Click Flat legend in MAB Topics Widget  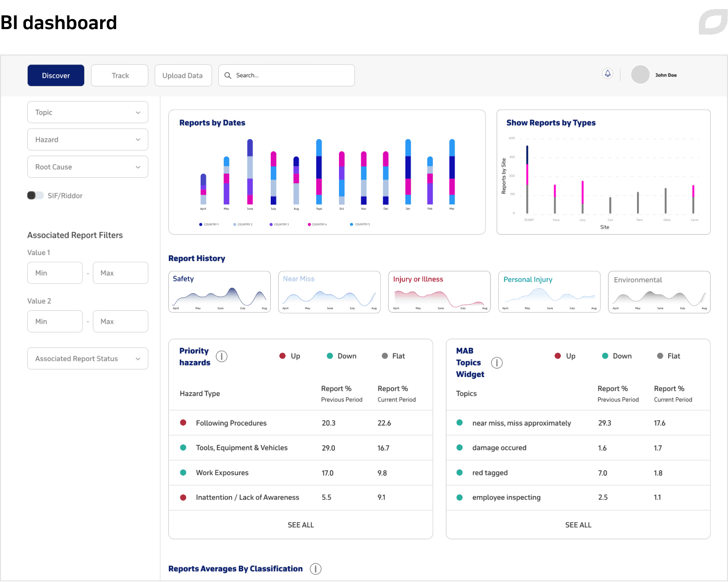pyautogui.click(x=669, y=356)
